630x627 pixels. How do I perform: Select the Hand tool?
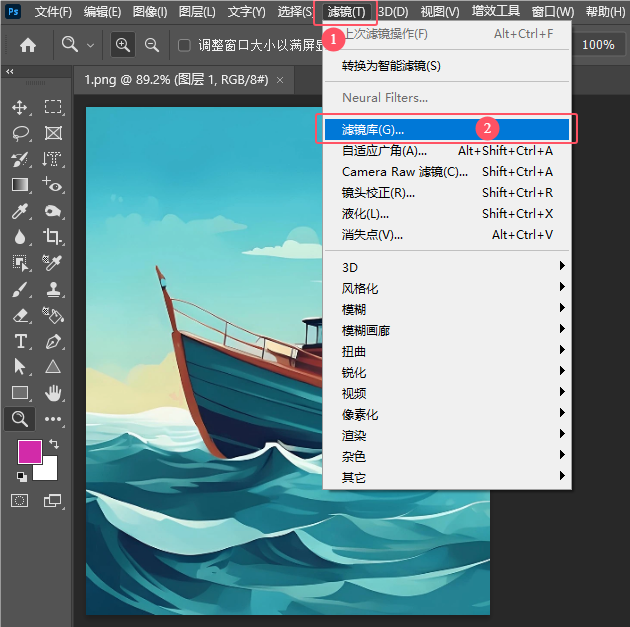point(53,392)
